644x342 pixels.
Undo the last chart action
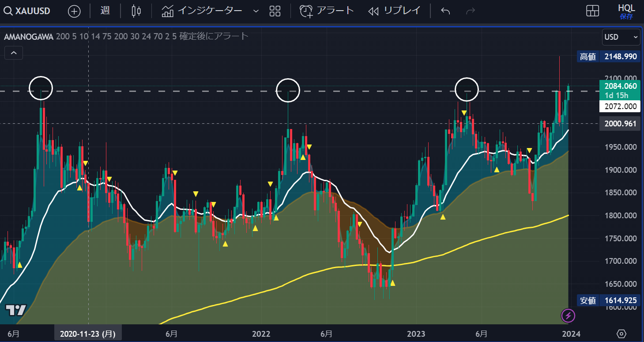tap(445, 11)
